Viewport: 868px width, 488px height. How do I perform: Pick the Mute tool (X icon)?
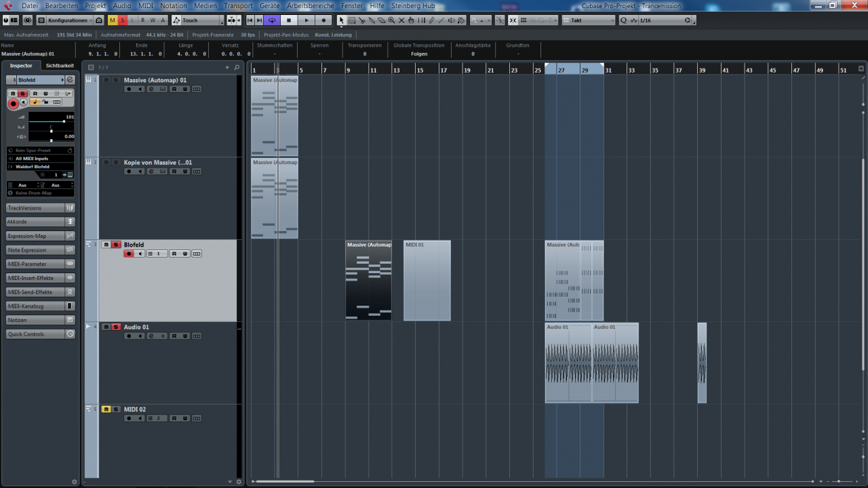coord(401,20)
